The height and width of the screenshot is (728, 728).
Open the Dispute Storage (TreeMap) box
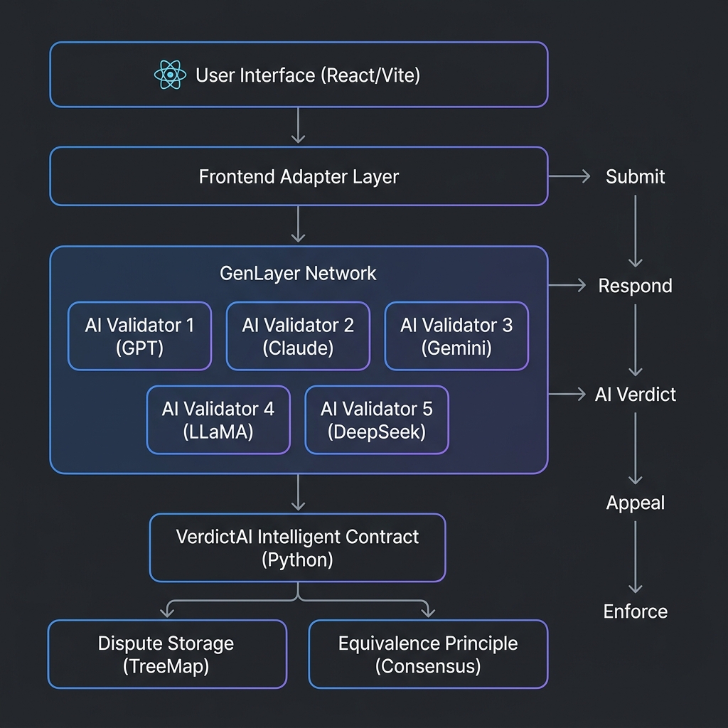(167, 654)
